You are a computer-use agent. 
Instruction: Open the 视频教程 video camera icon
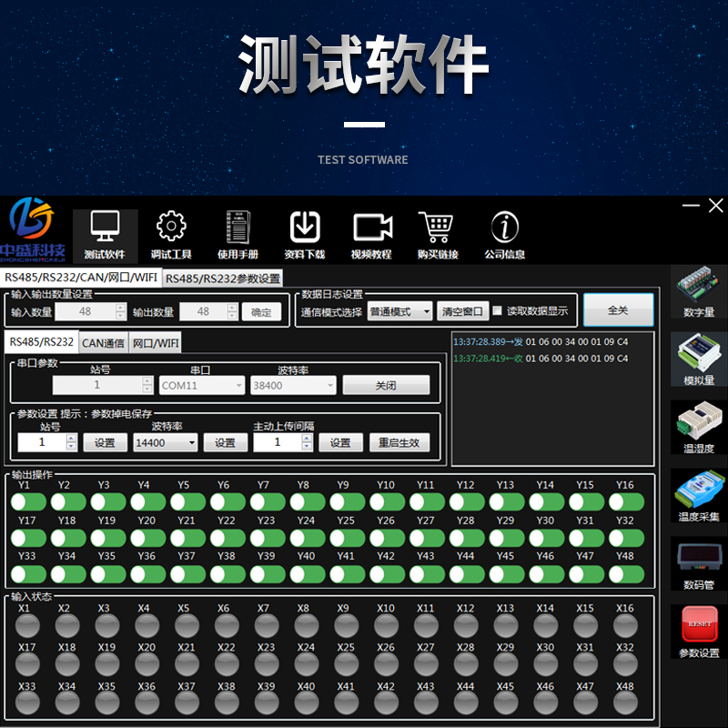coord(372,227)
